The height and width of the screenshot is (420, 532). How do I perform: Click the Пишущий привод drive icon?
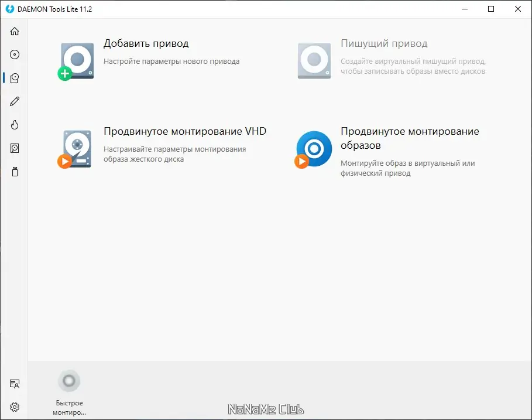[314, 61]
